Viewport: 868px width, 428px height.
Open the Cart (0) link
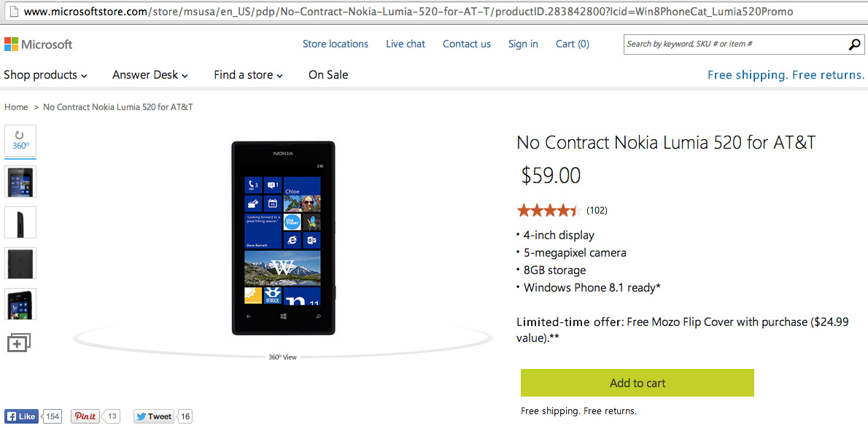573,44
